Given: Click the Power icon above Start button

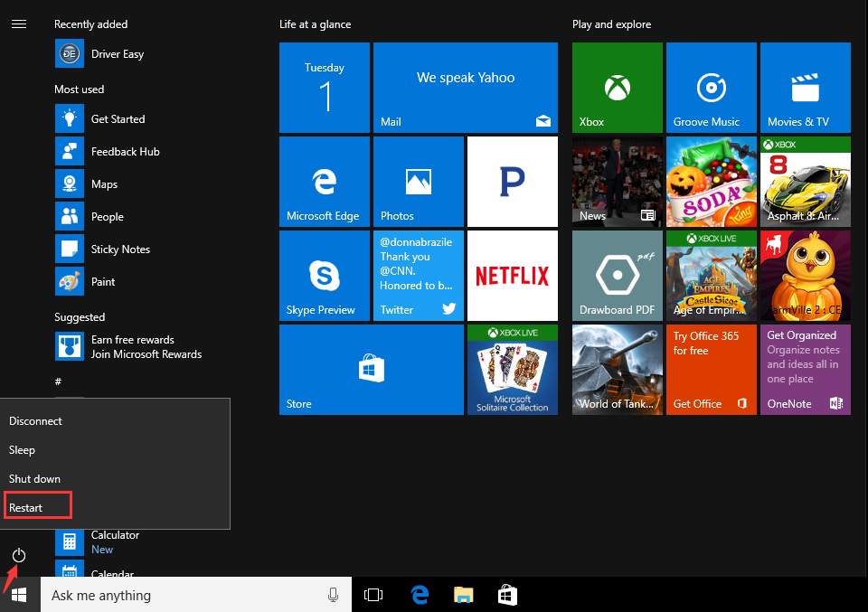Looking at the screenshot, I should 19,555.
